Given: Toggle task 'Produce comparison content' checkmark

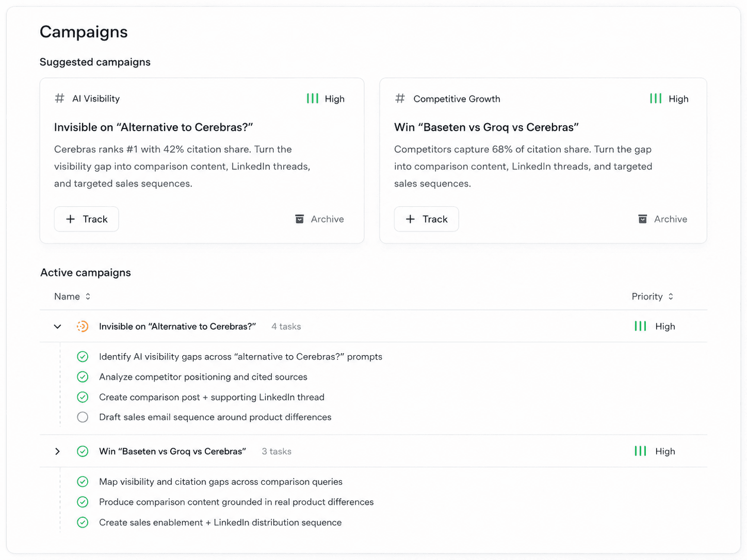Looking at the screenshot, I should 83,502.
